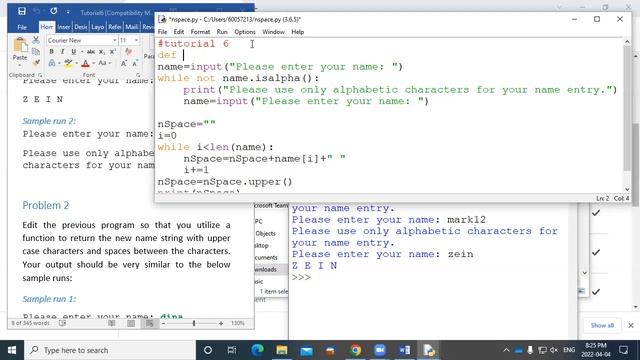Switch to Word's References tab
The height and width of the screenshot is (360, 640).
(x=115, y=27)
